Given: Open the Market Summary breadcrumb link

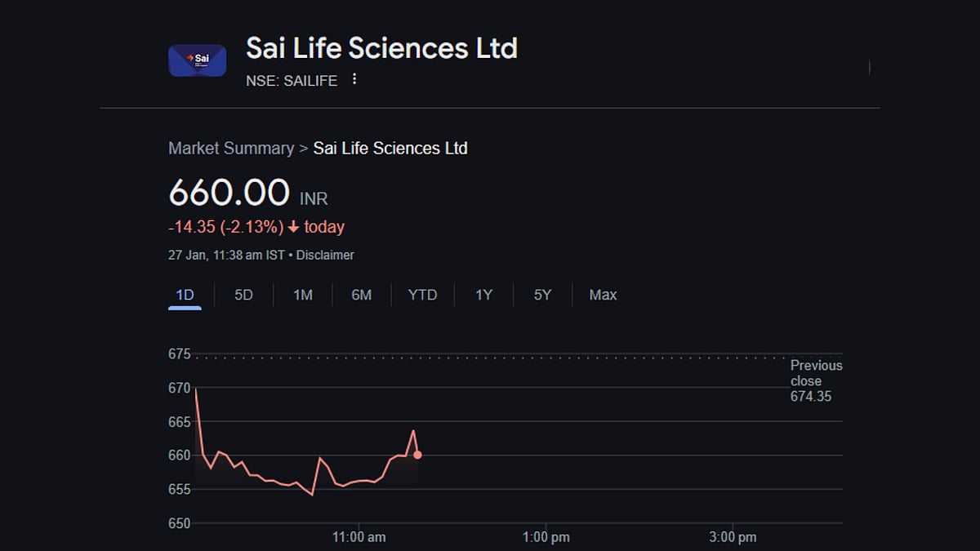Looking at the screenshot, I should [x=230, y=149].
